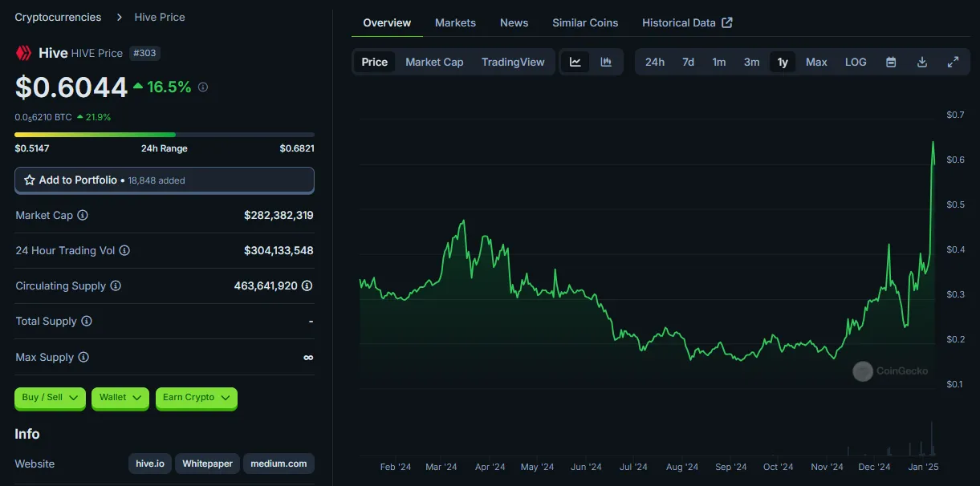Screen dimensions: 980x486
Task: Select the 7d time range
Action: [x=688, y=62]
